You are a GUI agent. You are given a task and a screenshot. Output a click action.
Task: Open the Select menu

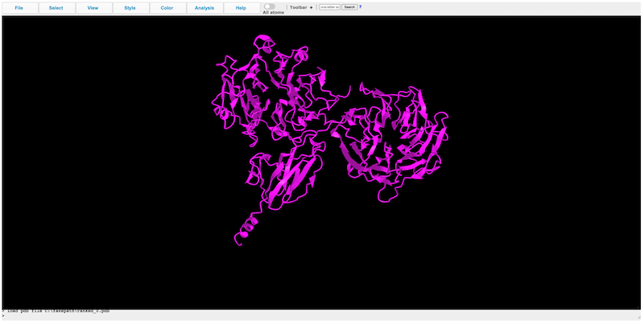[x=57, y=8]
